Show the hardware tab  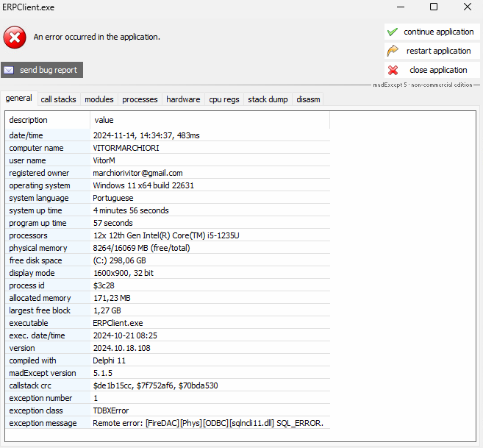(x=183, y=99)
